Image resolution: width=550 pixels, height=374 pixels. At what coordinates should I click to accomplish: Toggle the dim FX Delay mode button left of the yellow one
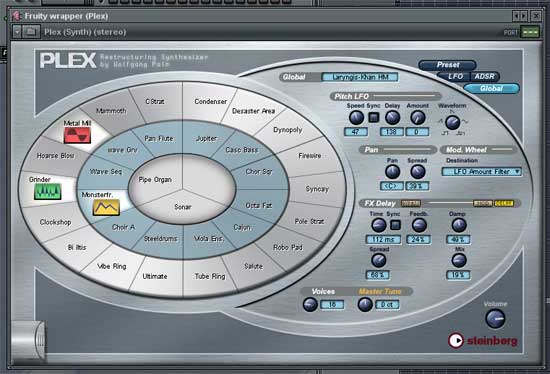tap(483, 203)
